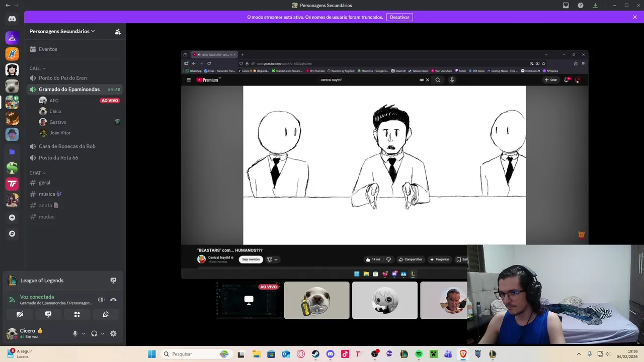Open headphones output options arrow
Image resolution: width=644 pixels, height=362 pixels.
click(103, 333)
